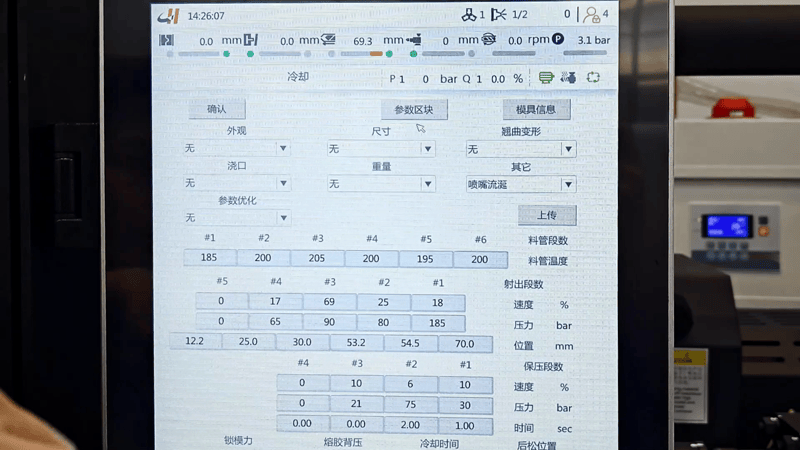Click the screw rotation rpm icon
This screenshot has height=450, width=800.
tap(490, 40)
